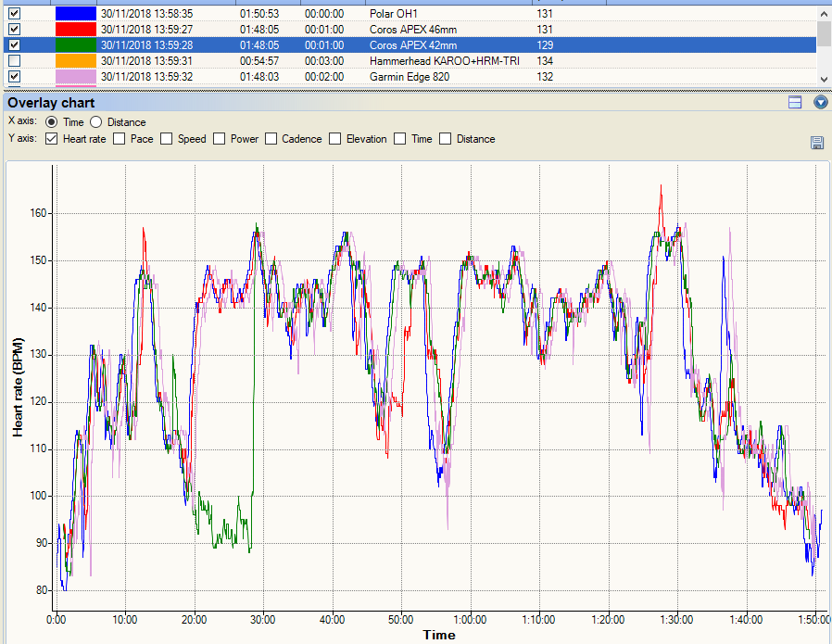Collapse the Overlay chart panel with round arrow
The height and width of the screenshot is (644, 832).
(821, 102)
